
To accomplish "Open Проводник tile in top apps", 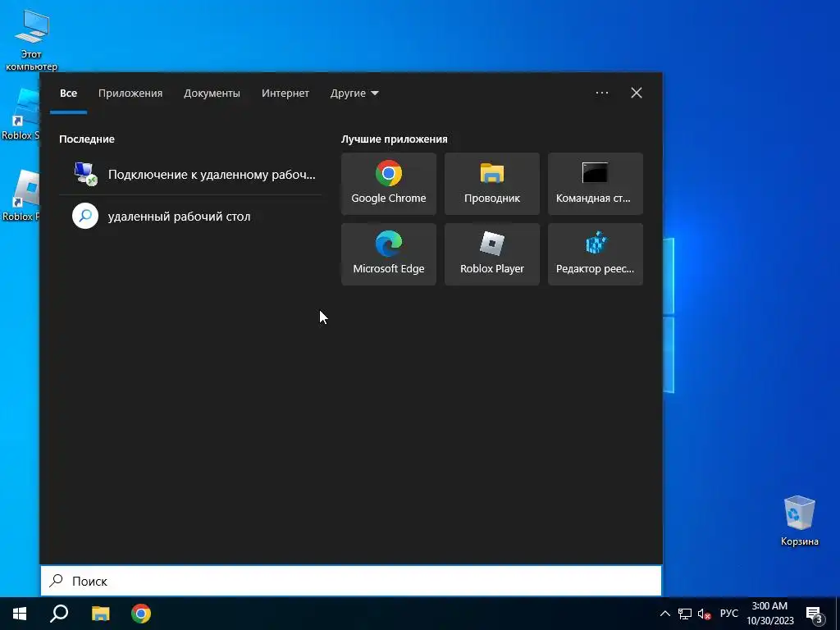I will 492,184.
